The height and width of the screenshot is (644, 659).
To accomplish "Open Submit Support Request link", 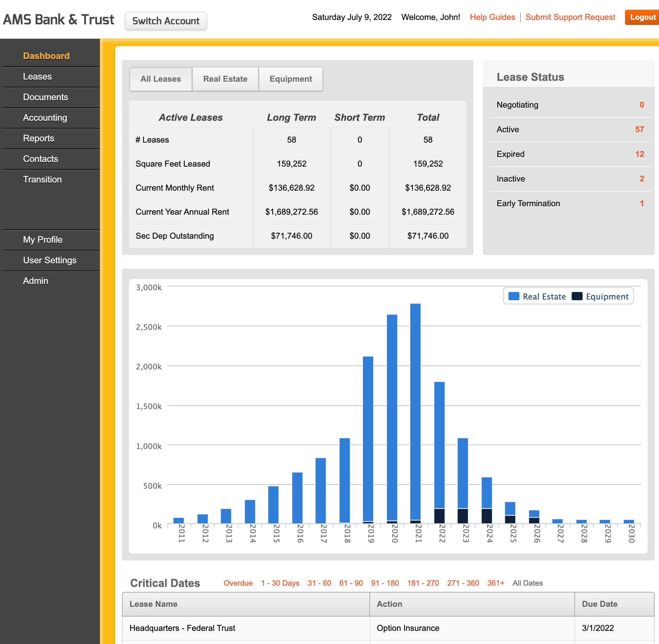I will click(570, 17).
